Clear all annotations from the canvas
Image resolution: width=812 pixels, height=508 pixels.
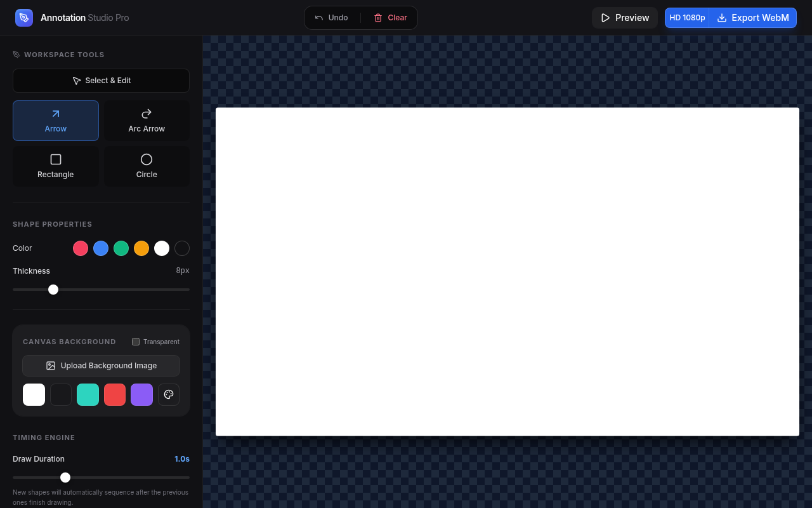pos(390,18)
